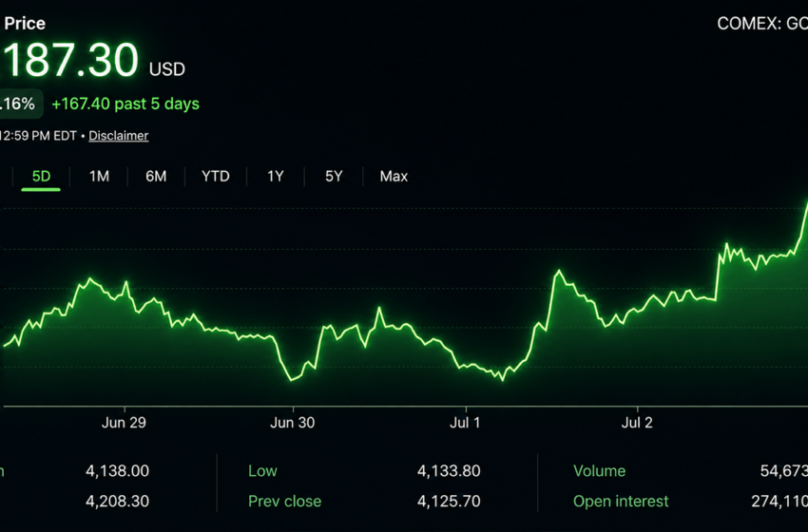Viewport: 808px width, 532px height.
Task: Click the 12:59 PM EDT timestamp
Action: [38, 136]
